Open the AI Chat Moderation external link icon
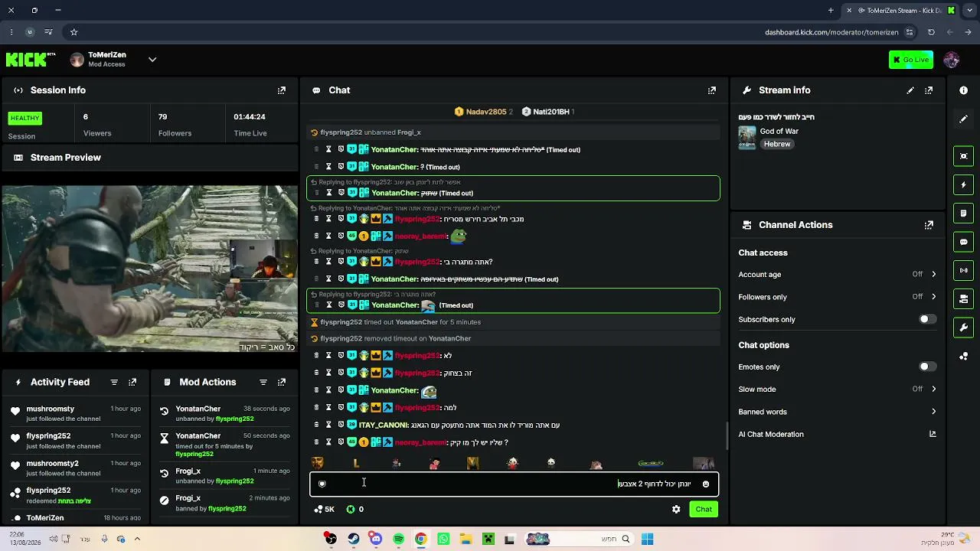The height and width of the screenshot is (551, 980). click(x=933, y=434)
